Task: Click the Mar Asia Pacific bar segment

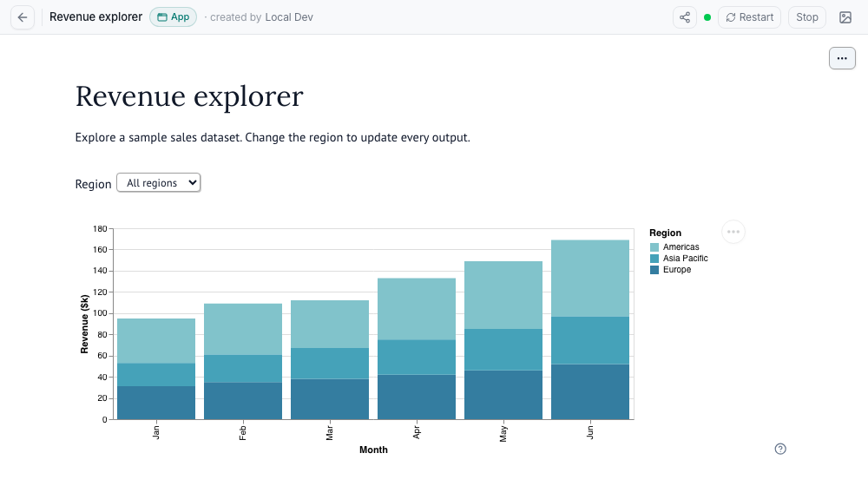Action: tap(330, 363)
